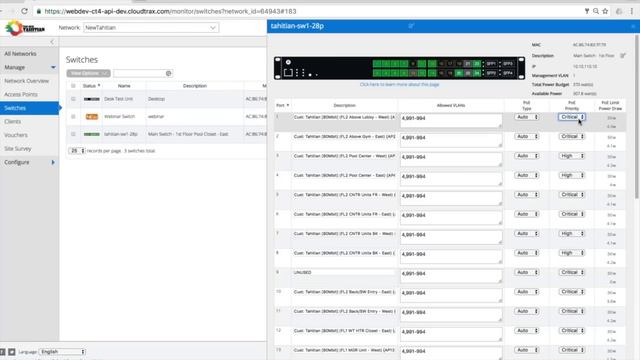Open Access Points in sidebar
The width and height of the screenshot is (640, 360).
pos(21,95)
